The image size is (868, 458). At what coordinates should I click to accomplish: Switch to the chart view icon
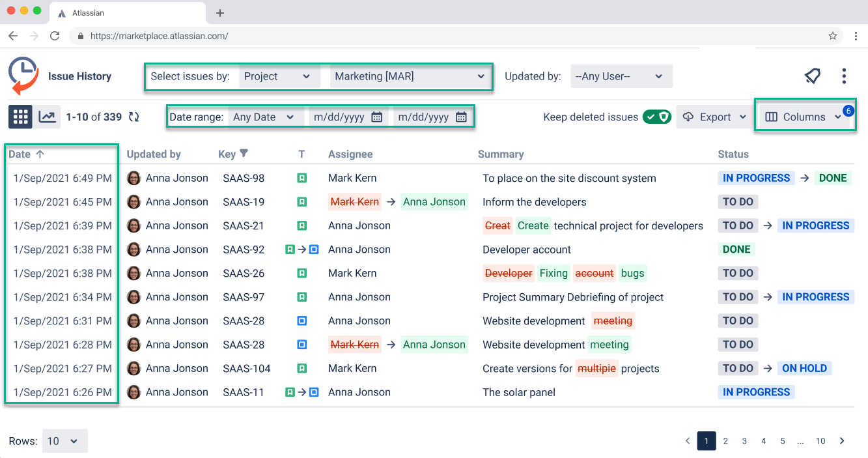click(45, 117)
